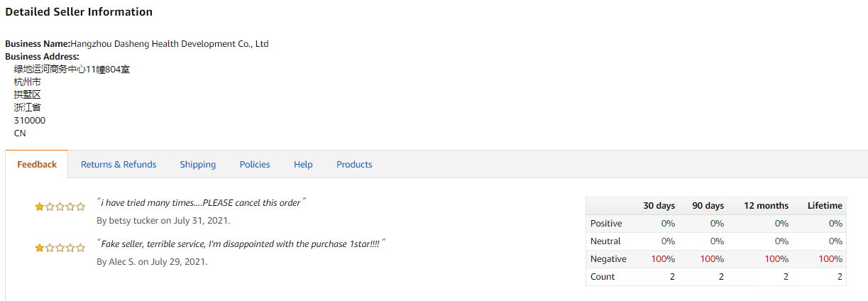The width and height of the screenshot is (868, 301).
Task: Click Alec S.'s one-star rating icon
Action: [x=60, y=248]
